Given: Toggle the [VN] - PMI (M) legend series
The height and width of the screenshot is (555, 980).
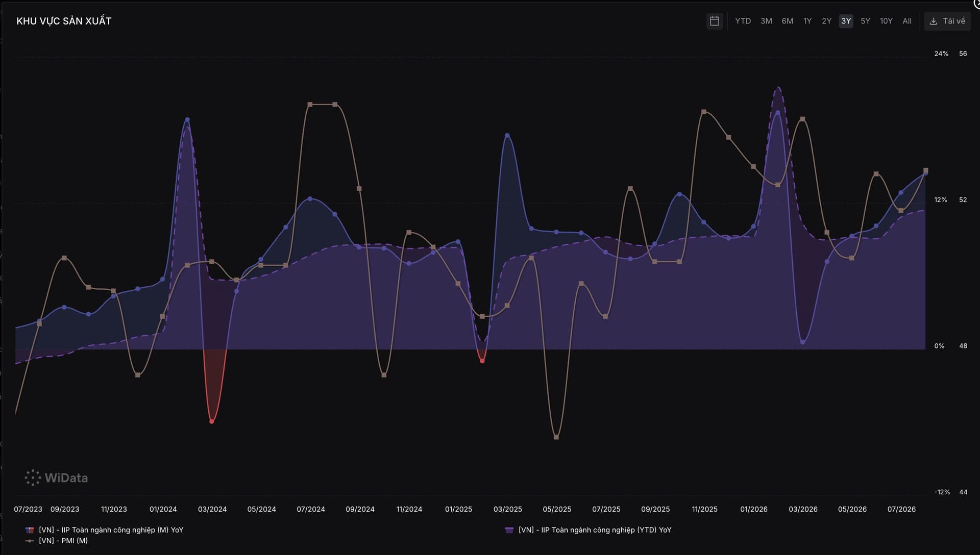Looking at the screenshot, I should tap(57, 541).
